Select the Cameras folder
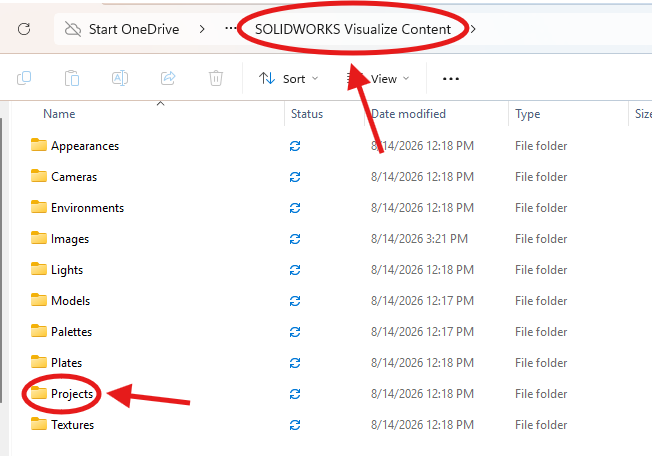Screen dimensions: 652x456 pyautogui.click(x=64, y=177)
